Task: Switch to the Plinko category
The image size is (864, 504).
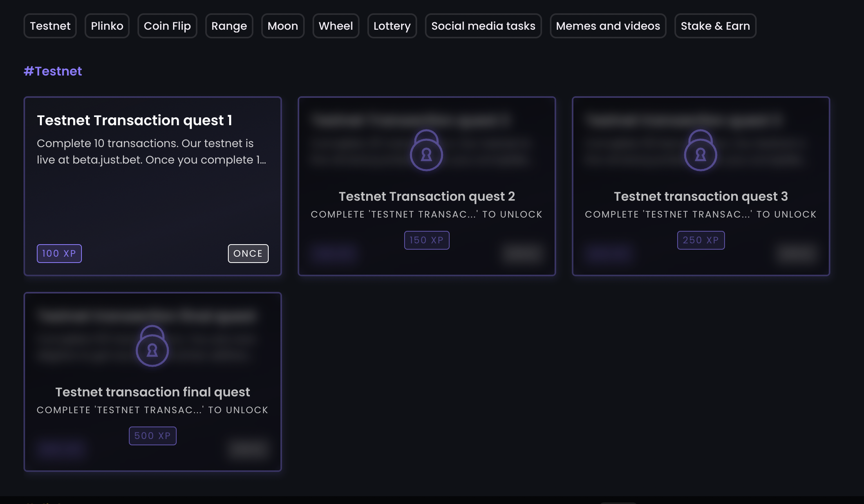Action: [107, 26]
